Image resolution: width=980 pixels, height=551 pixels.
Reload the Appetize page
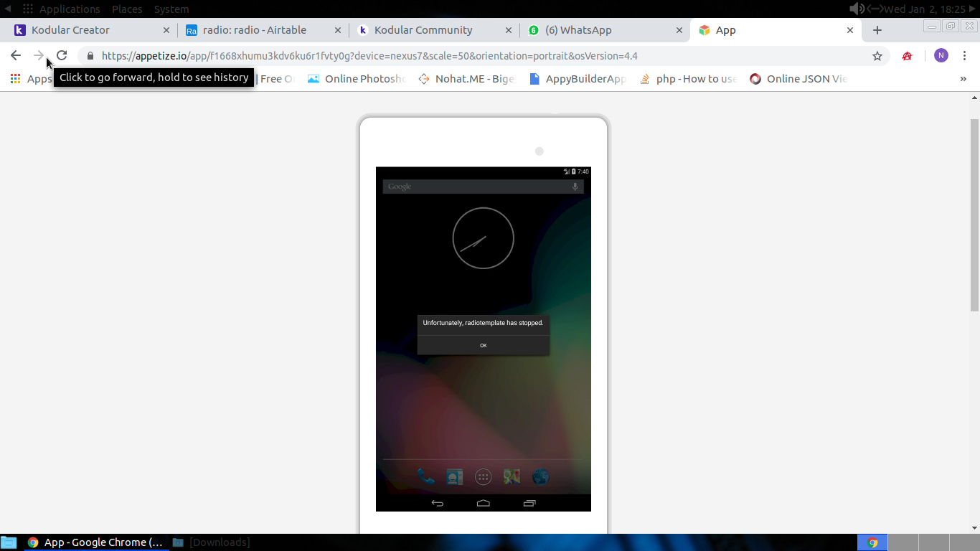62,56
